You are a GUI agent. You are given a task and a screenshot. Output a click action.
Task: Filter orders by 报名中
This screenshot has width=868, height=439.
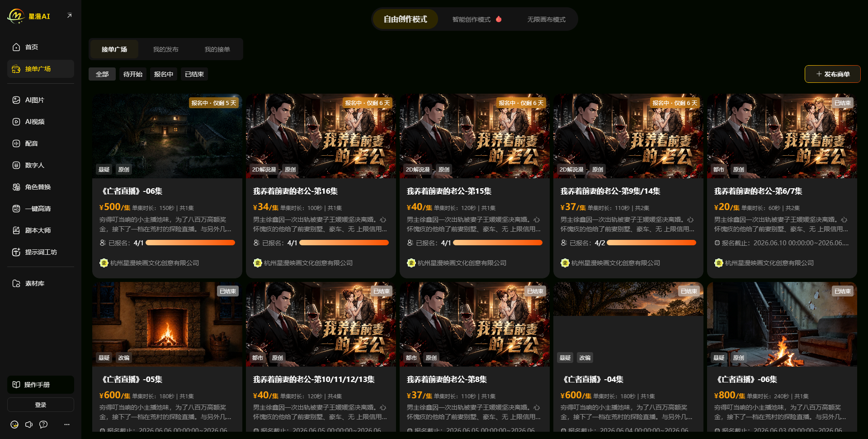tap(164, 74)
